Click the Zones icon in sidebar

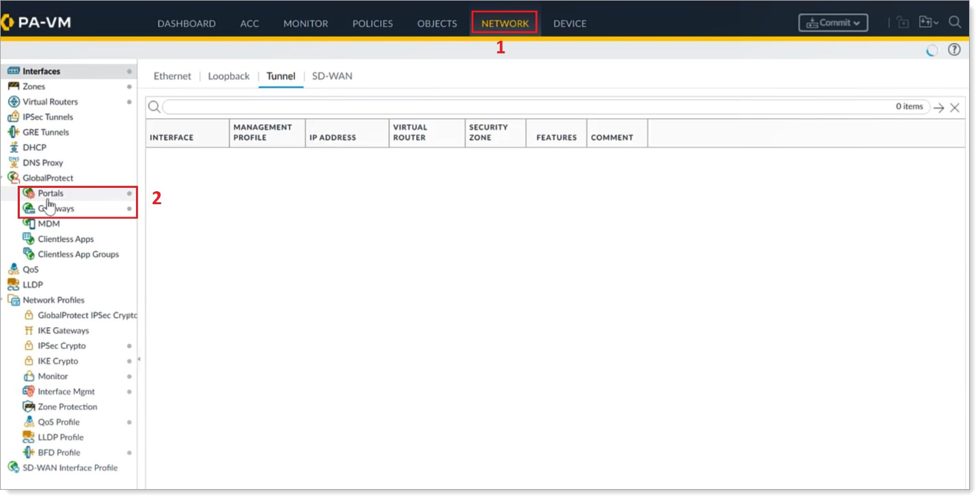(x=13, y=87)
